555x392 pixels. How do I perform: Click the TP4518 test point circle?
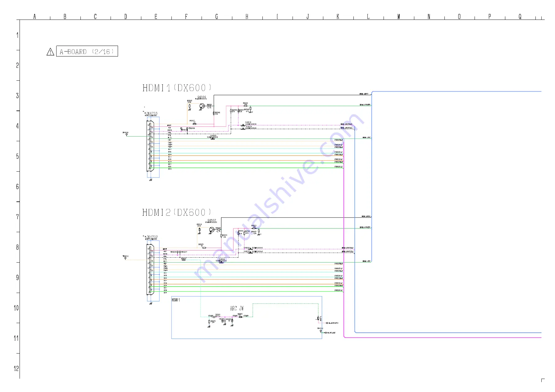(x=126, y=135)
